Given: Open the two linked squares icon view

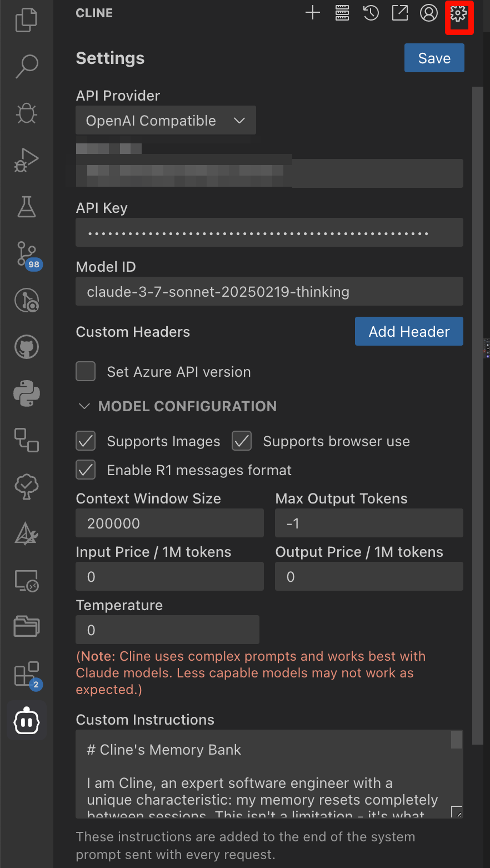Looking at the screenshot, I should pos(27,440).
